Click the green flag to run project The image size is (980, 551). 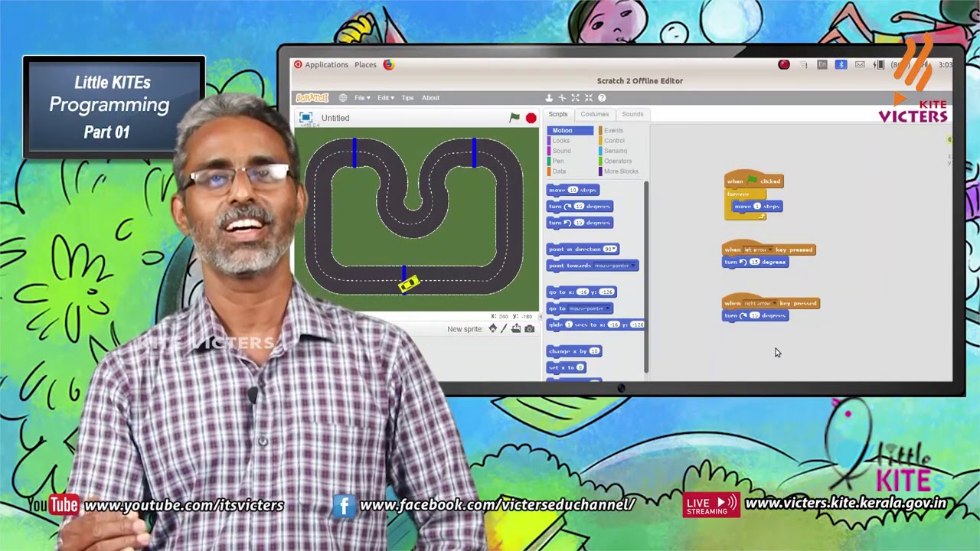tap(514, 117)
